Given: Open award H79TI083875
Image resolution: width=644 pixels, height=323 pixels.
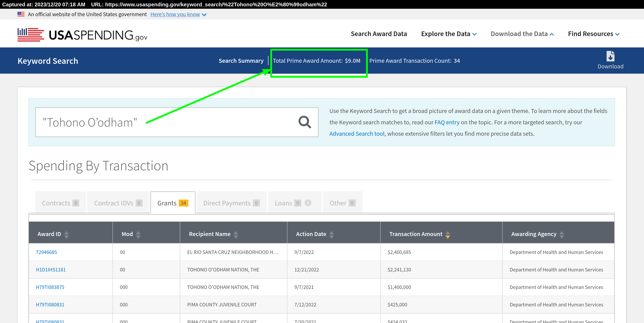Looking at the screenshot, I should (x=50, y=287).
